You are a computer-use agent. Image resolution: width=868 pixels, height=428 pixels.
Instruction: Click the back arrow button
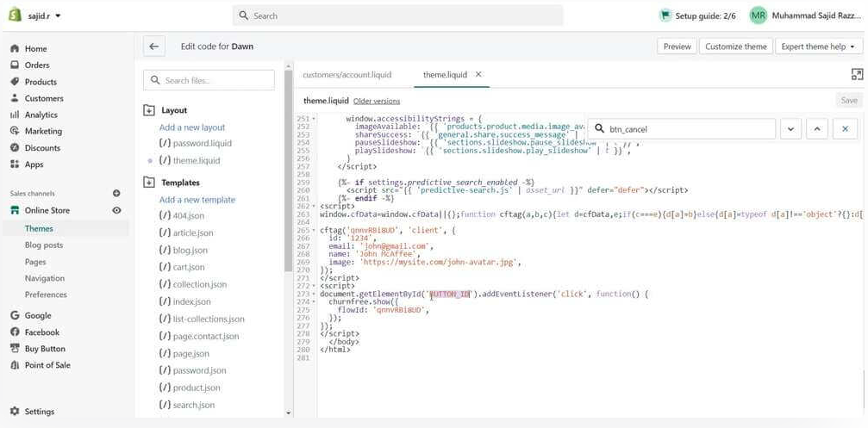tap(154, 47)
